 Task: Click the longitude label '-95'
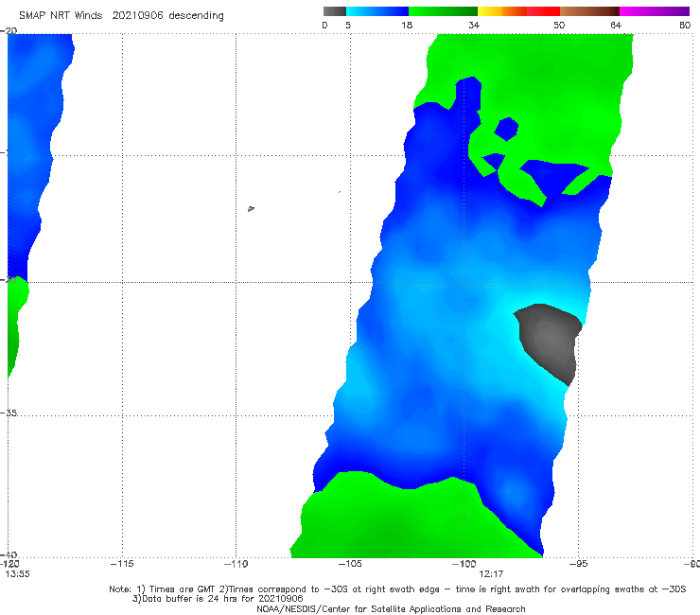coord(578,564)
